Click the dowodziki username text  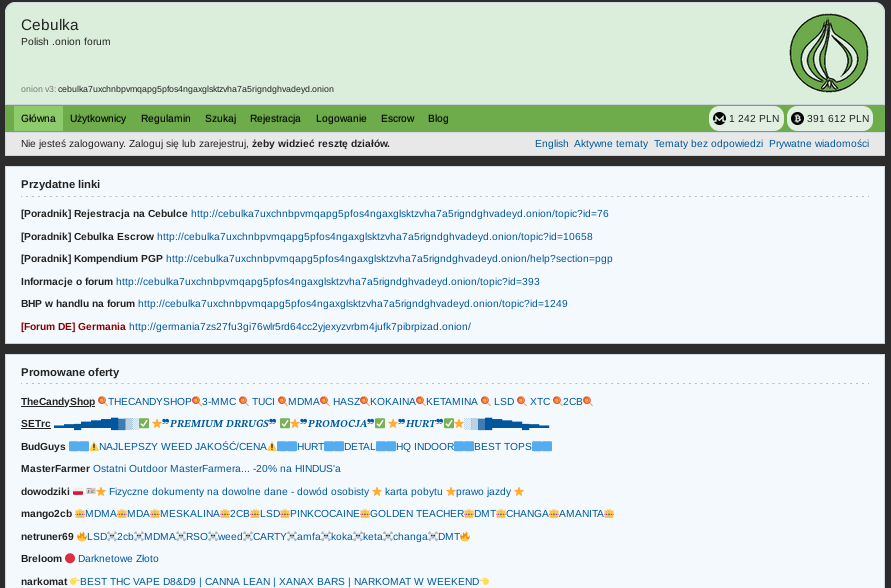point(45,491)
